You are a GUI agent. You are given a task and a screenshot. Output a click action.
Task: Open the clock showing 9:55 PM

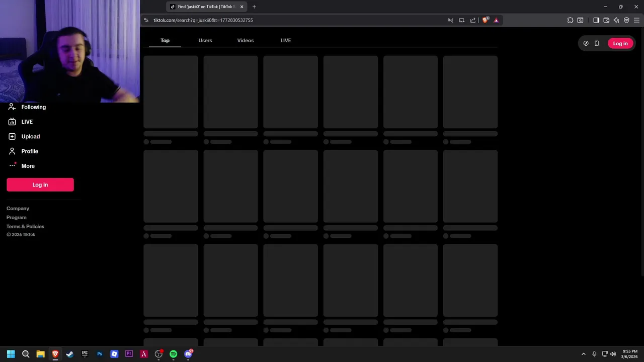(x=629, y=354)
